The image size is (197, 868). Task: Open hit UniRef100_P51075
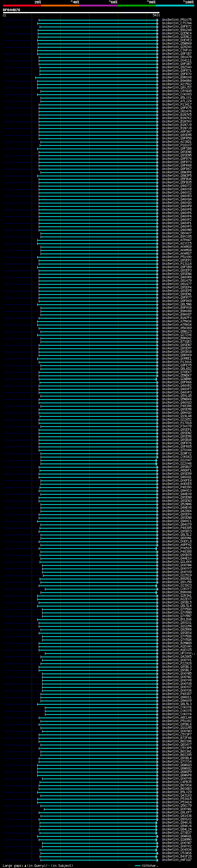click(176, 20)
